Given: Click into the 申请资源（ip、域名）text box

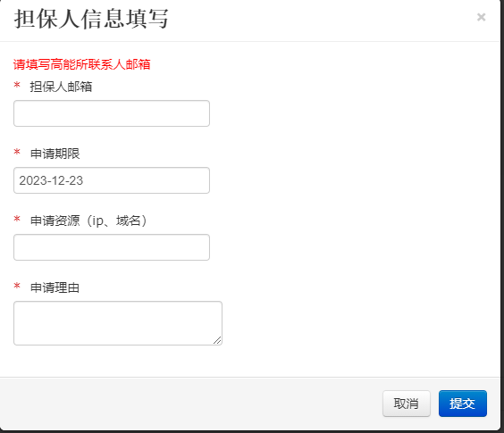Looking at the screenshot, I should (112, 247).
